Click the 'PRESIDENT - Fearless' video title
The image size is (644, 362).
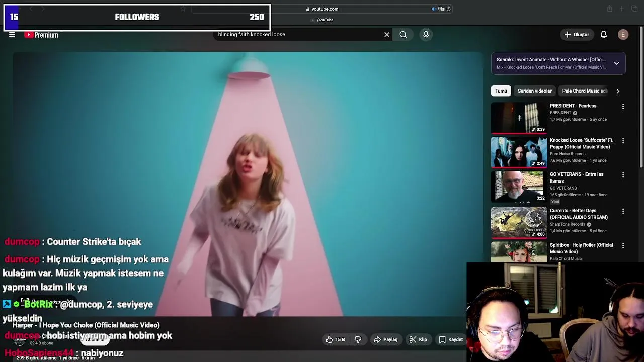573,106
